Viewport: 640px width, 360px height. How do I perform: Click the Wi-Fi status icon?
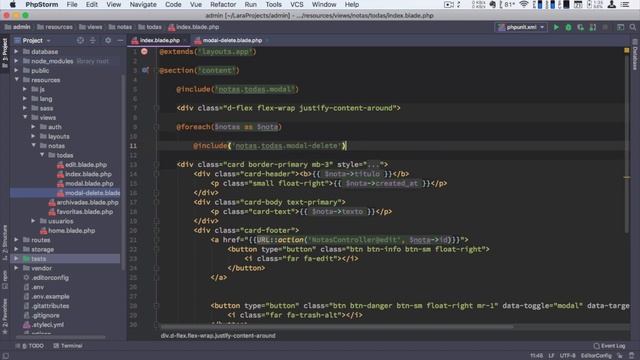tap(524, 4)
